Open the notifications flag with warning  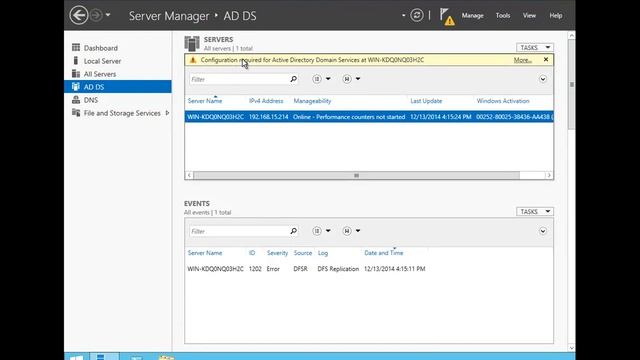[x=447, y=17]
